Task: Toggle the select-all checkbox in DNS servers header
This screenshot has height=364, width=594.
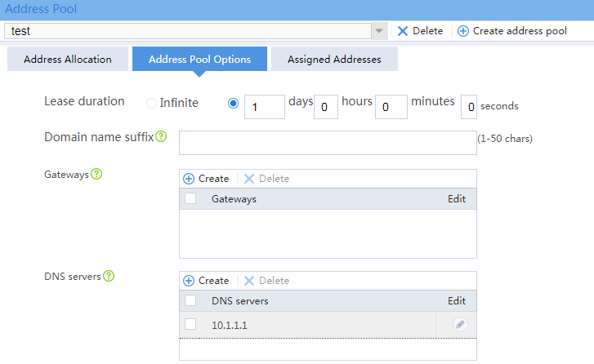Action: click(x=190, y=300)
